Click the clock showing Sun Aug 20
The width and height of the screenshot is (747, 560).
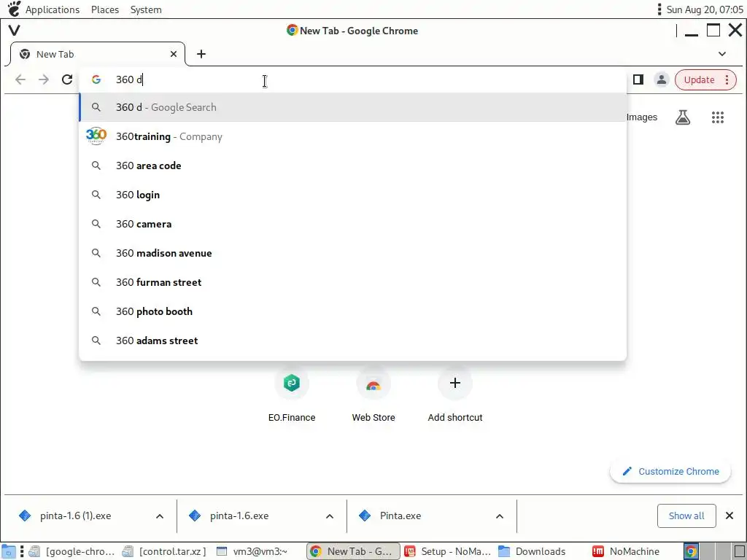tap(705, 9)
